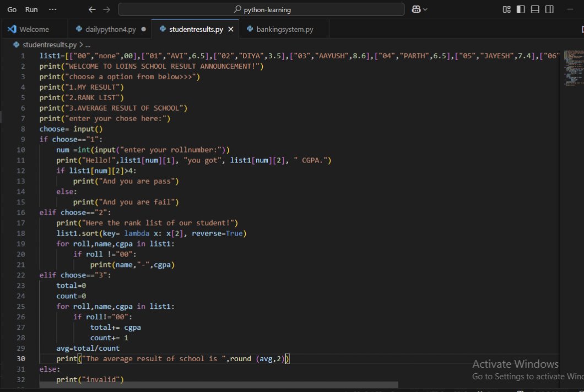Expand the Copilot dropdown arrow
This screenshot has width=584, height=392.
[425, 10]
